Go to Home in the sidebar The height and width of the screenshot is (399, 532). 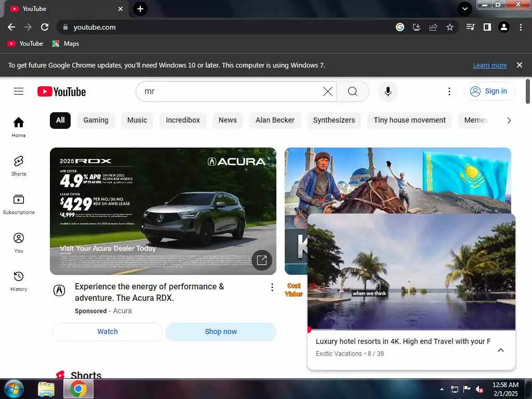[19, 127]
